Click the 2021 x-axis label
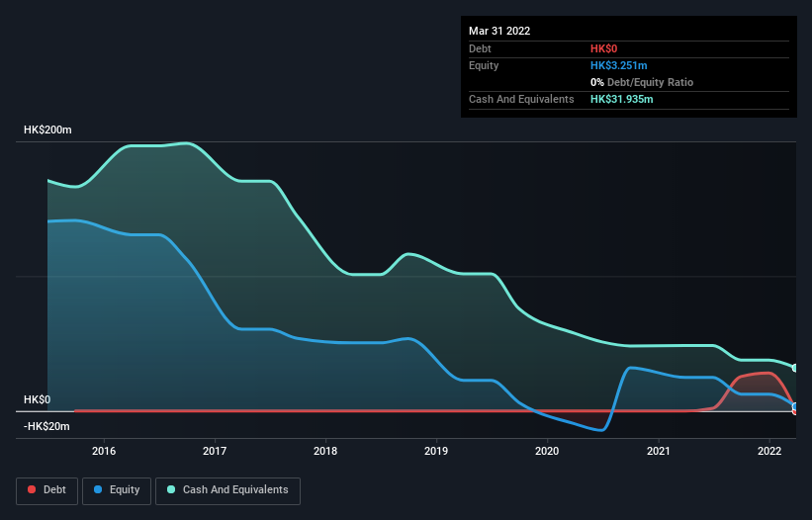The height and width of the screenshot is (520, 812). (x=658, y=451)
